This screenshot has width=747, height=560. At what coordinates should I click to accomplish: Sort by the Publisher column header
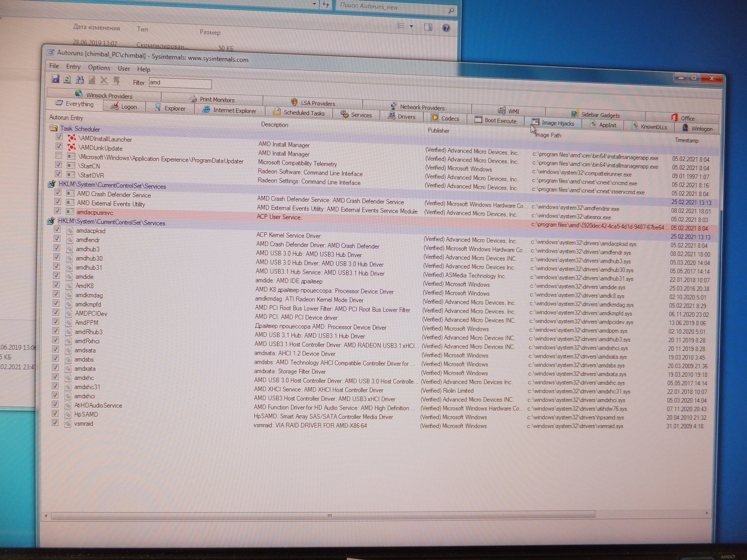[x=439, y=131]
